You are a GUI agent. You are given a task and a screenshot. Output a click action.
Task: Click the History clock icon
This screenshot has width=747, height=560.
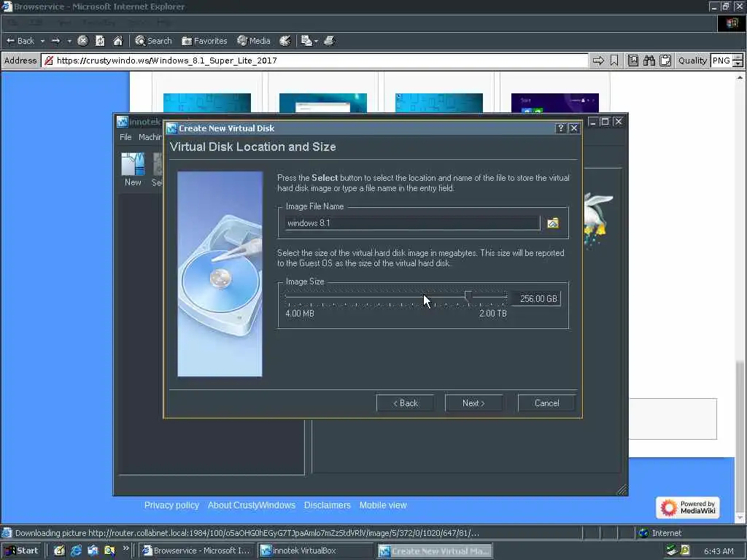285,41
